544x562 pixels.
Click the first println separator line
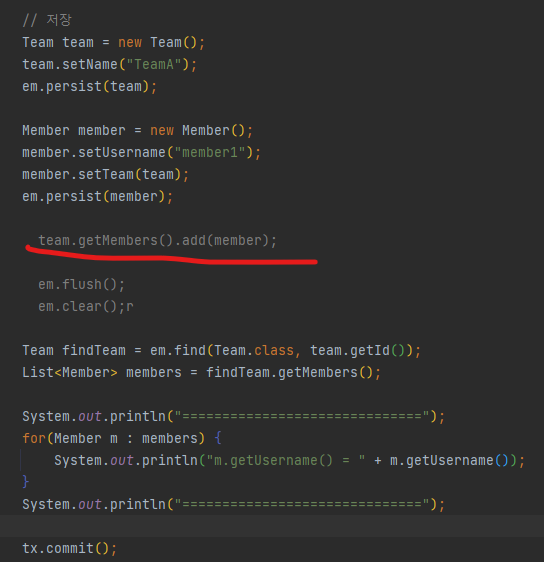pyautogui.click(x=234, y=416)
